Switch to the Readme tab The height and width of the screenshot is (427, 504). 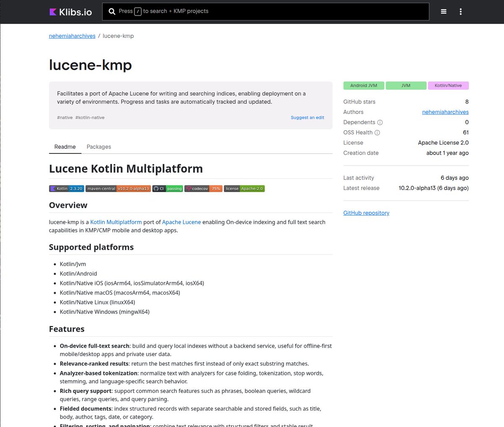pyautogui.click(x=65, y=147)
